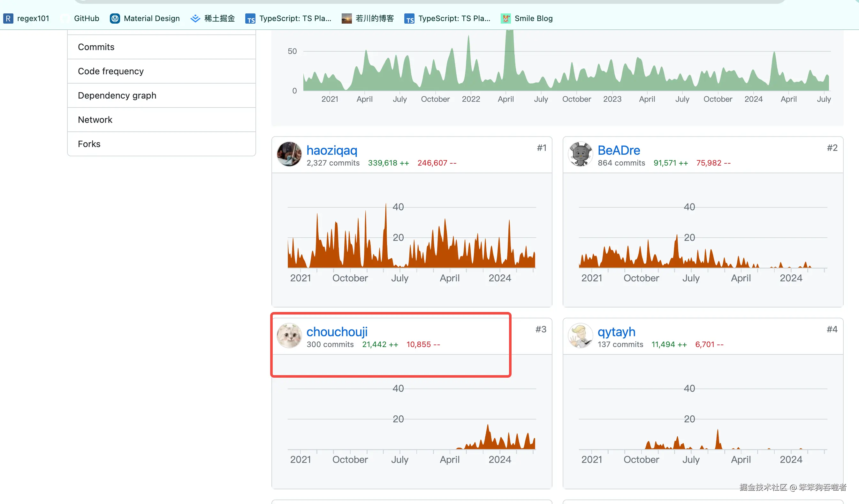Click chouchouji's cat avatar
Screen dimensions: 859x504
[289, 336]
